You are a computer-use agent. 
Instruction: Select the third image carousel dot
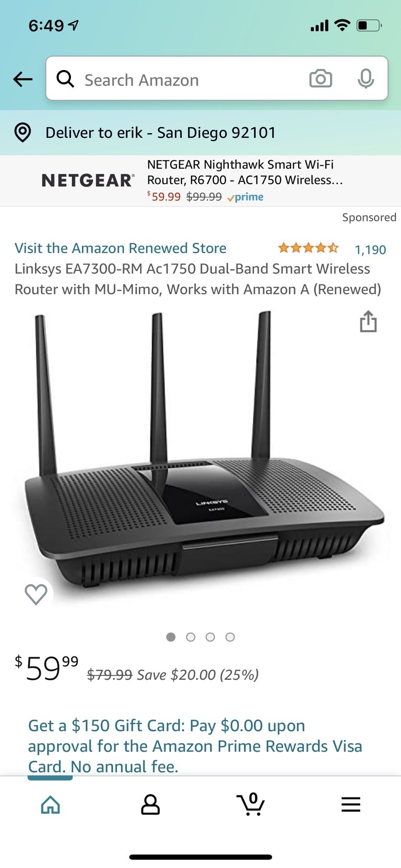click(x=210, y=637)
